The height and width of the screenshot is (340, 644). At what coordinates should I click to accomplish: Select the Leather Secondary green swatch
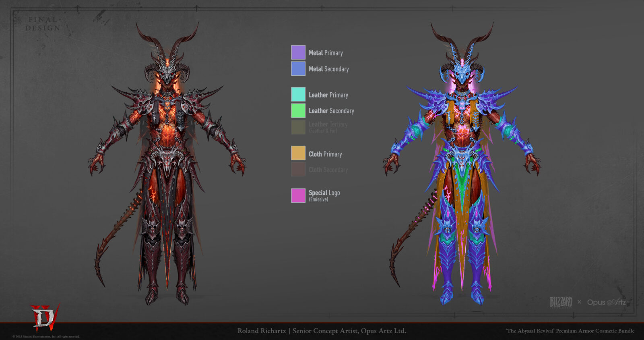pyautogui.click(x=298, y=110)
